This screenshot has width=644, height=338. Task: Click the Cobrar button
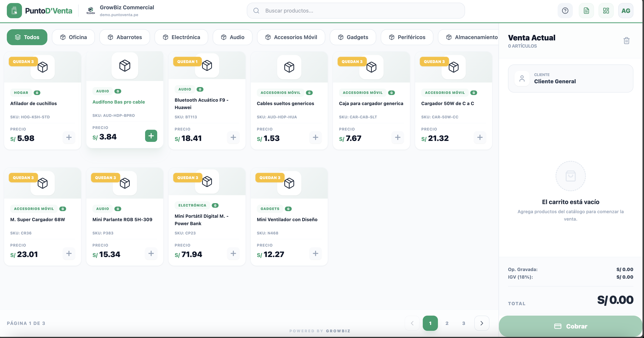click(571, 326)
